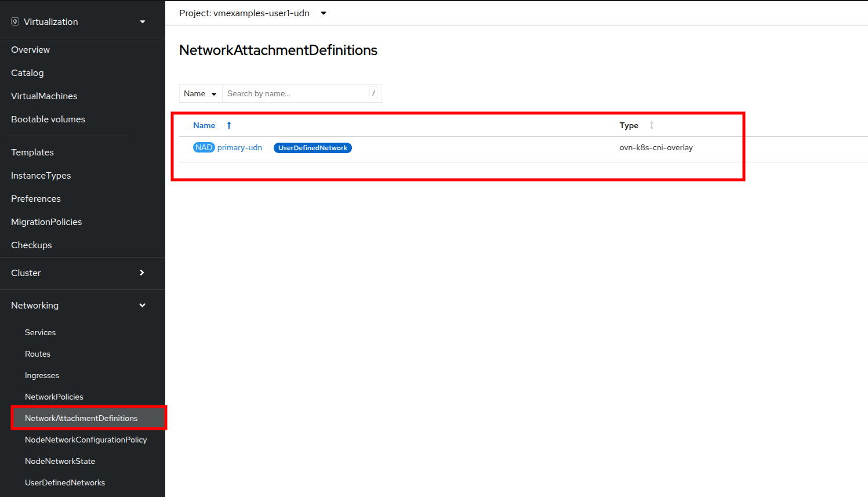Select NodeNetworkConfigurationPolicy in sidebar
This screenshot has width=868, height=497.
coord(86,440)
